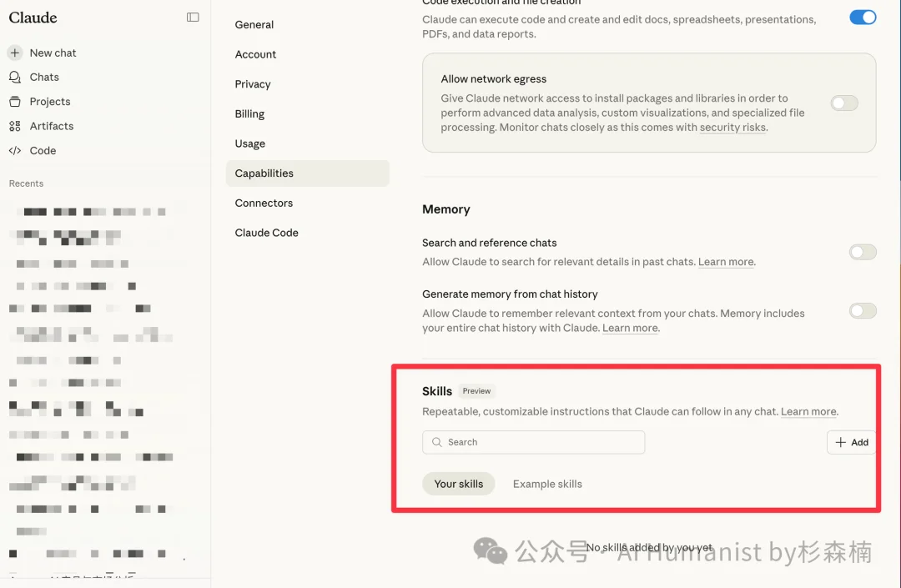Turn on Search and reference chats
The height and width of the screenshot is (588, 901).
coord(863,252)
